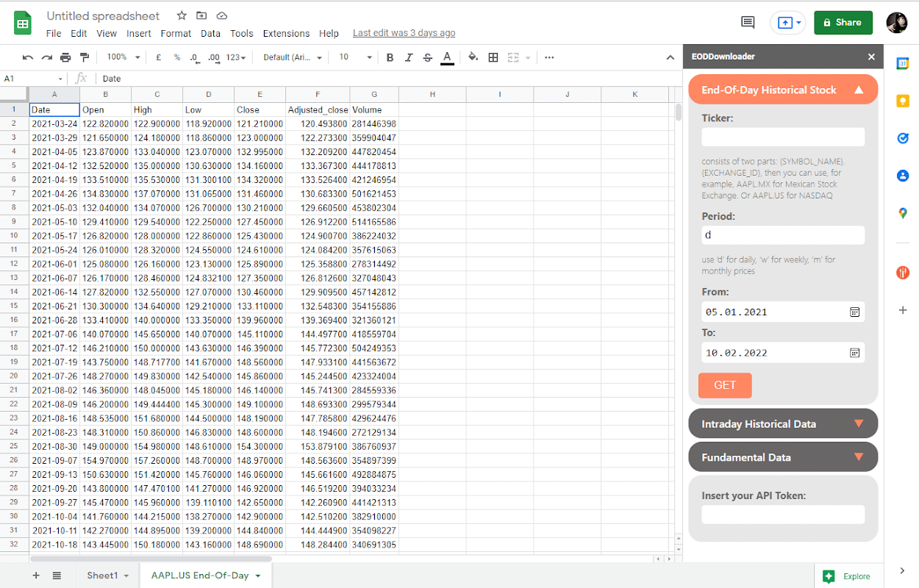
Task: Open the Insert menu
Action: (139, 33)
